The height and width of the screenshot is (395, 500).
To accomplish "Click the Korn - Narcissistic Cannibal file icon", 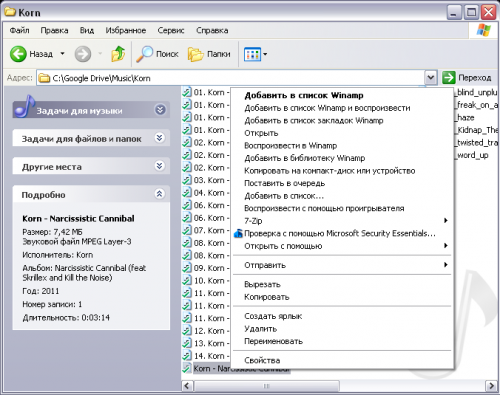I will coord(187,368).
